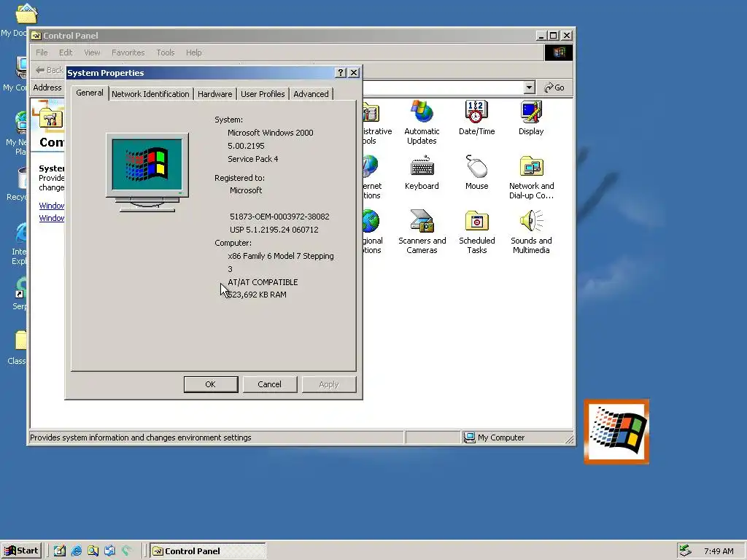
Task: Open the Automatic Updates icon
Action: [422, 122]
